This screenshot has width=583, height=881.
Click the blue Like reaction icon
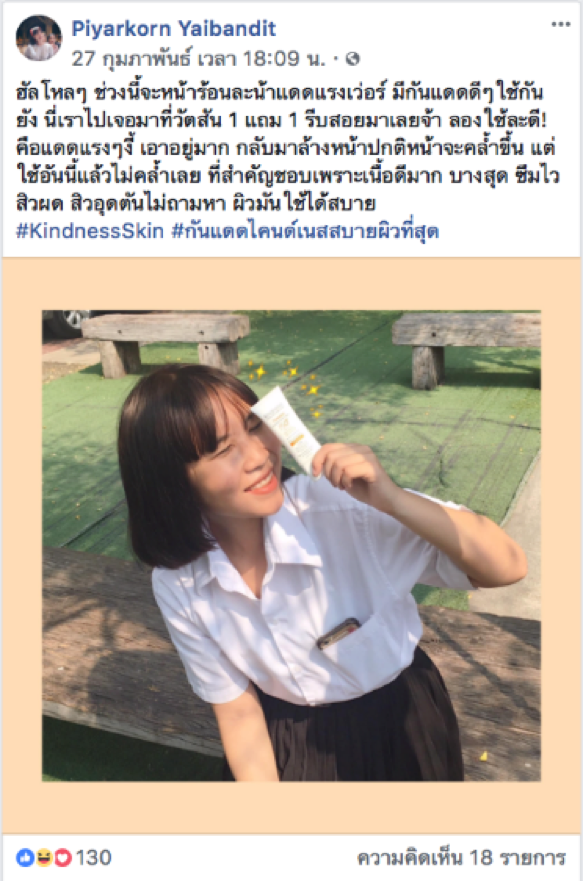(25, 857)
